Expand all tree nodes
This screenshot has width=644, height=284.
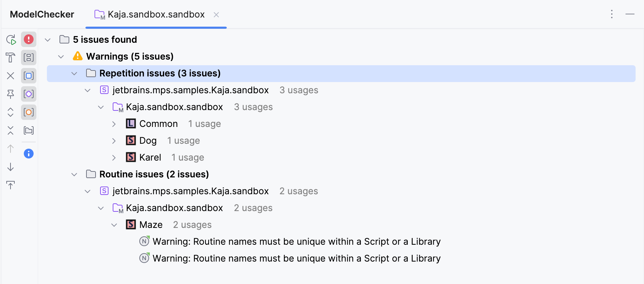10,112
